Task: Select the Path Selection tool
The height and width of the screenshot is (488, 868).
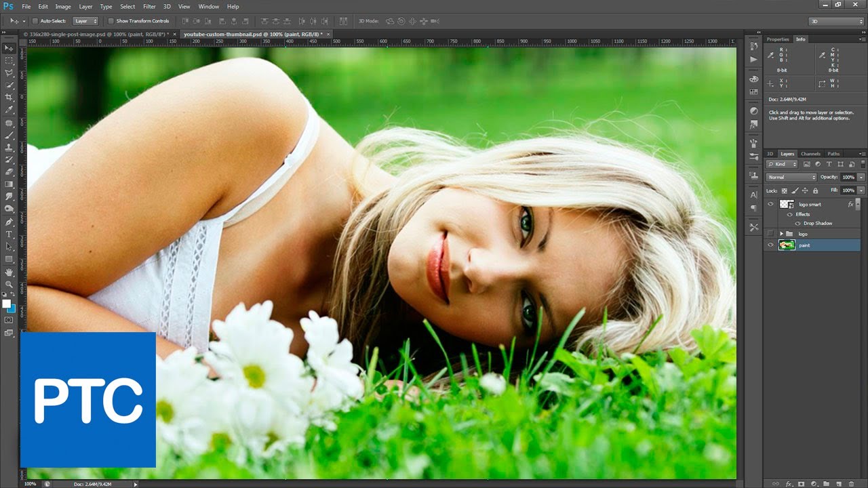Action: pyautogui.click(x=9, y=247)
